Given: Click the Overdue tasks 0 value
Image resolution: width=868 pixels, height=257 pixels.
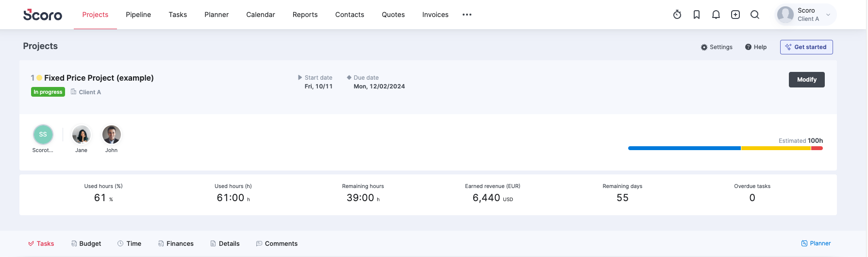Looking at the screenshot, I should (752, 198).
